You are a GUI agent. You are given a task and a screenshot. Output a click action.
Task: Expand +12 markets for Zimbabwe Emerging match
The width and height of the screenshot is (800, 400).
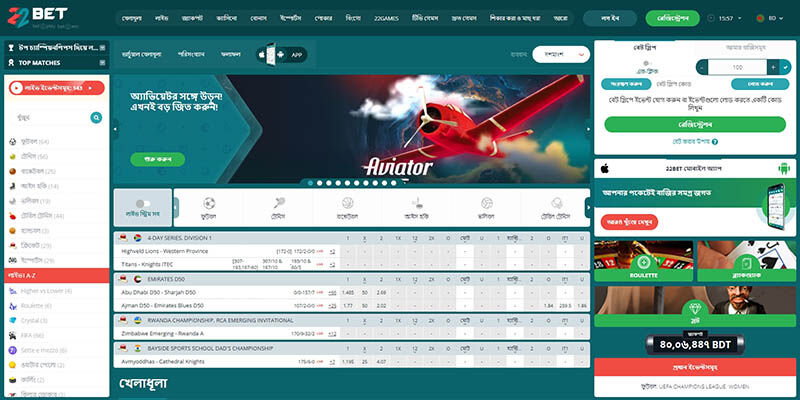[x=332, y=334]
